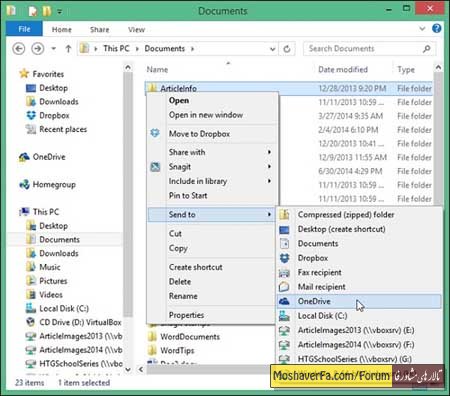
Task: Open Properties from the context menu
Action: coord(211,315)
